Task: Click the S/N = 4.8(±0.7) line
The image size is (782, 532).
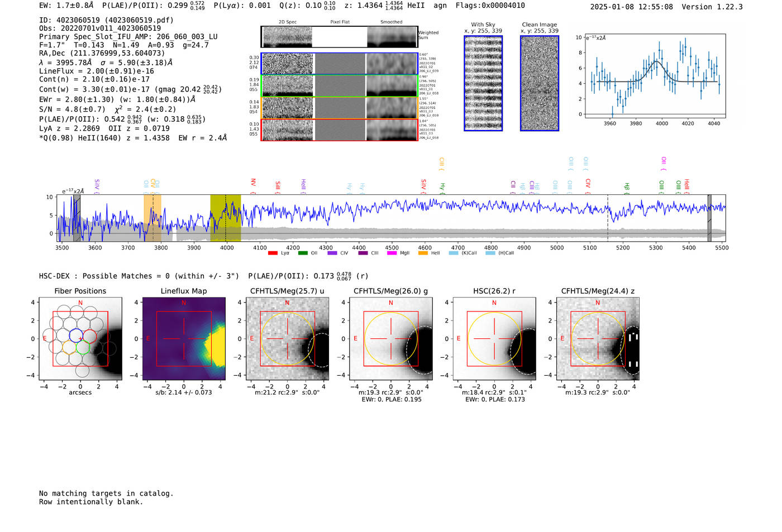Action: pos(108,109)
